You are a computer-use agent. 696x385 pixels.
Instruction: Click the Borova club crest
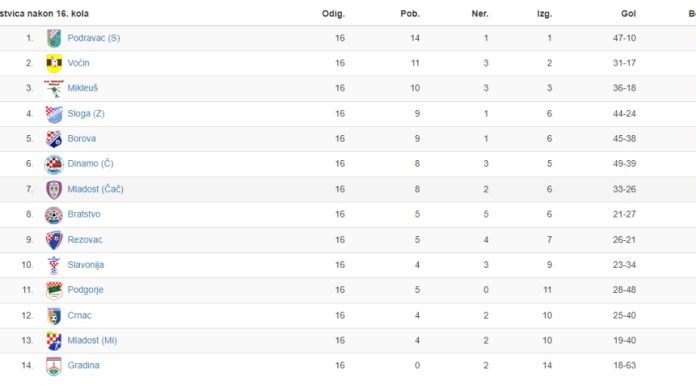(54, 139)
